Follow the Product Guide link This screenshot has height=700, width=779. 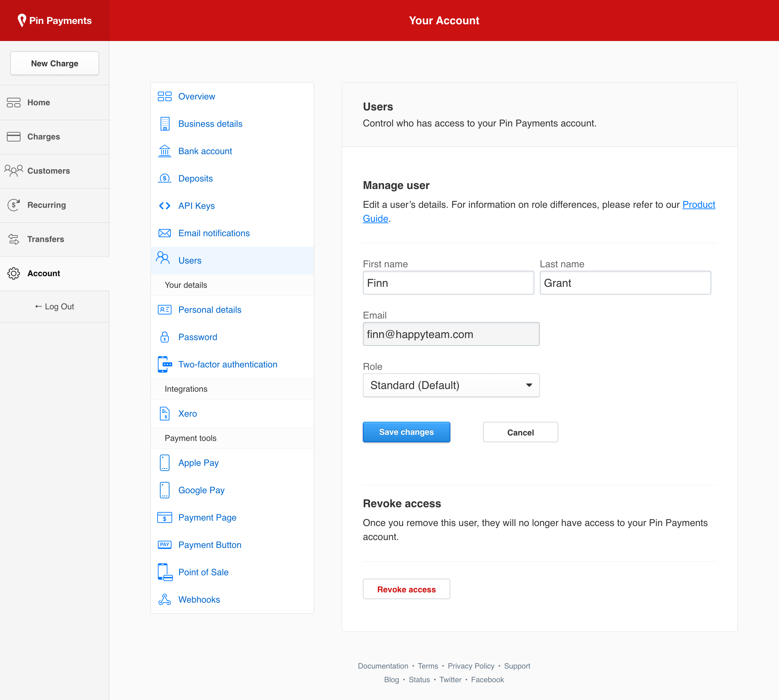[699, 204]
